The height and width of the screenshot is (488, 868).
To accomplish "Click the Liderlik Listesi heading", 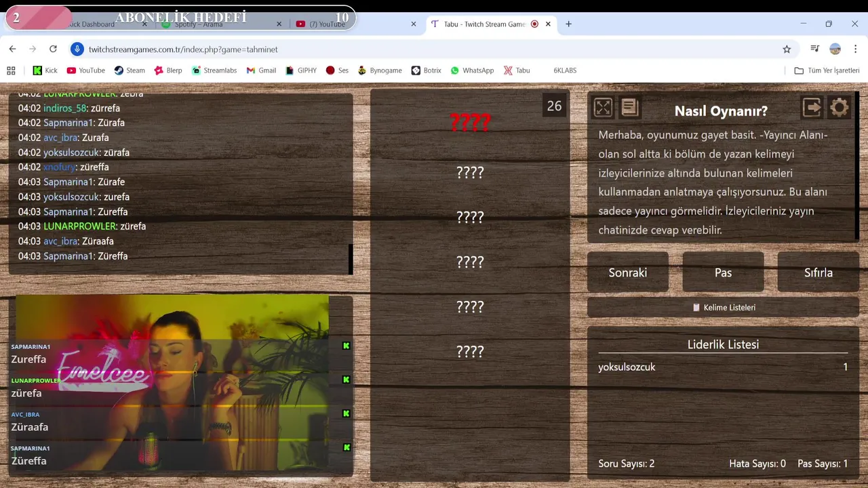I will (723, 344).
